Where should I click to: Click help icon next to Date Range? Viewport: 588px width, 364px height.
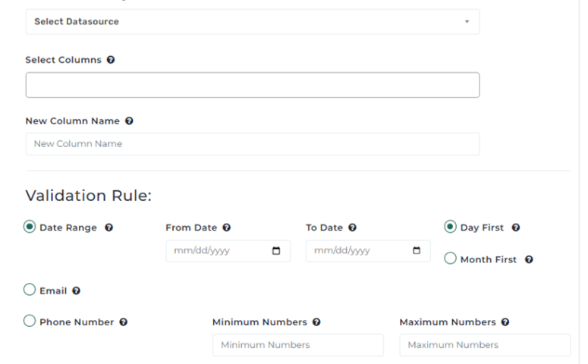click(109, 227)
